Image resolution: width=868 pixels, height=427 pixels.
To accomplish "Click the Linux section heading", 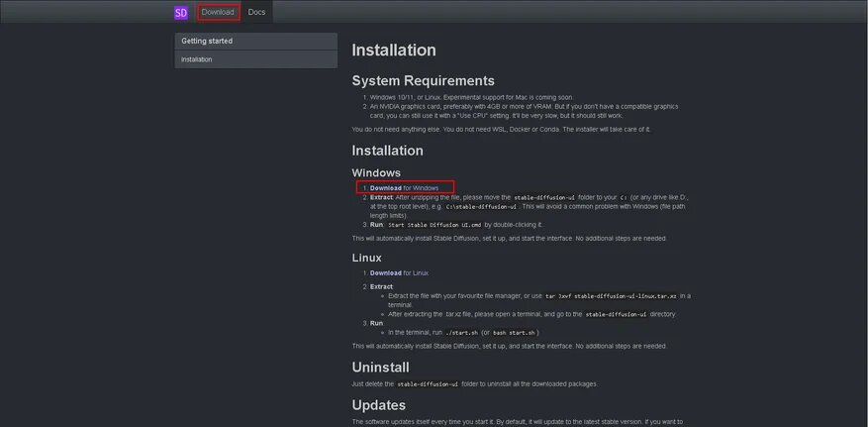I will (366, 259).
